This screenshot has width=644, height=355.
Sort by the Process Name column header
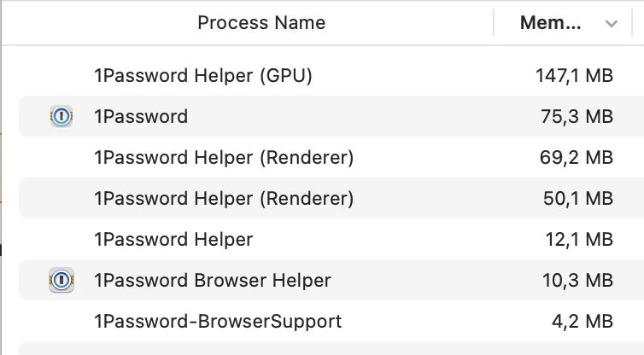pos(261,22)
